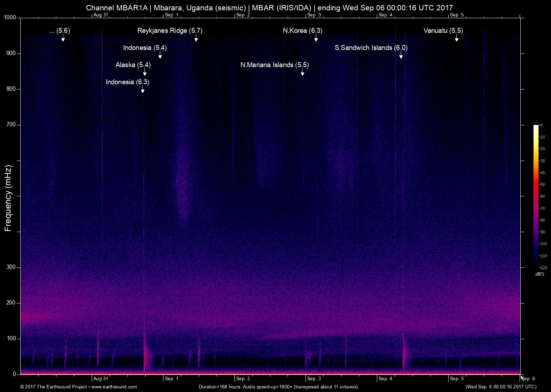The image size is (551, 392).
Task: Select the Sep 3 date tick label
Action: (x=314, y=378)
